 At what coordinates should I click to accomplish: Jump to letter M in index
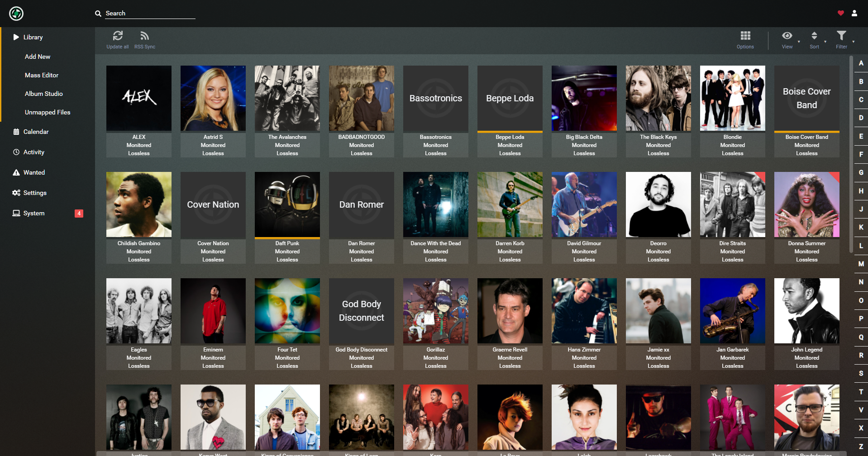pyautogui.click(x=861, y=264)
